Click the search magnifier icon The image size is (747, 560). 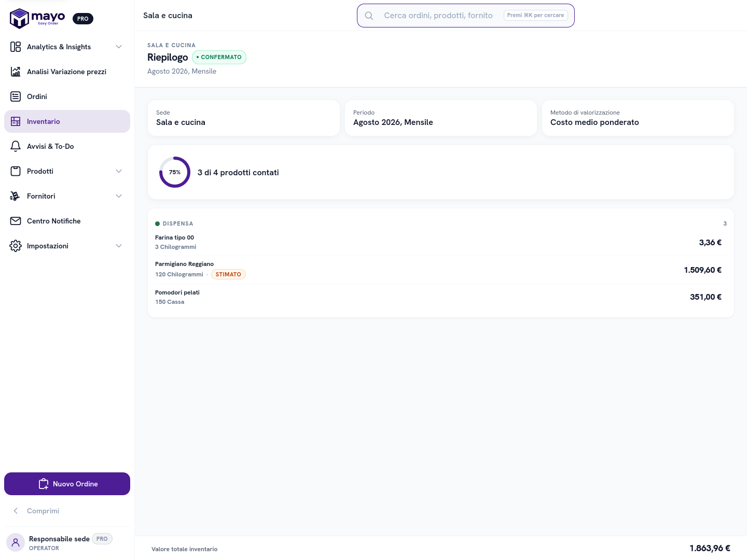point(369,16)
